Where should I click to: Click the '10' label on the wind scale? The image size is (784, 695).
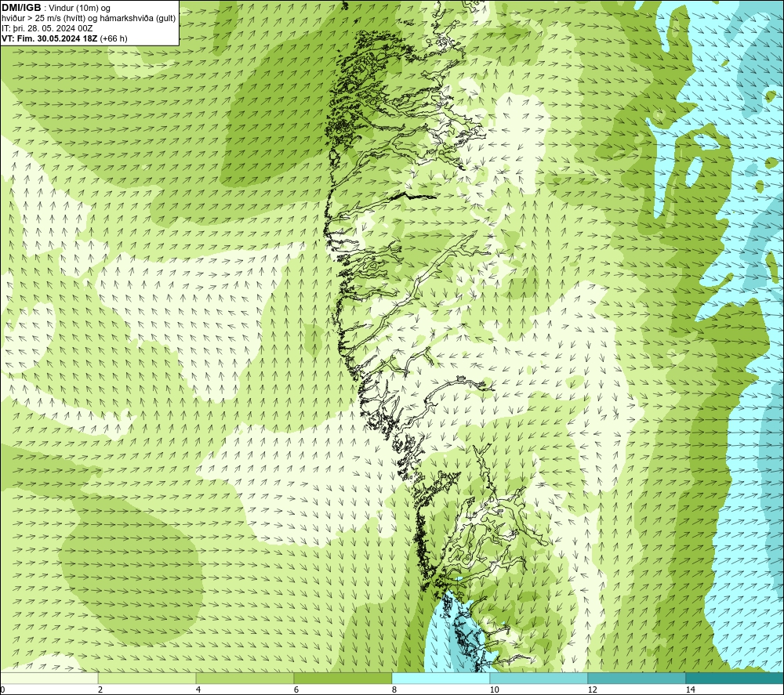point(494,690)
